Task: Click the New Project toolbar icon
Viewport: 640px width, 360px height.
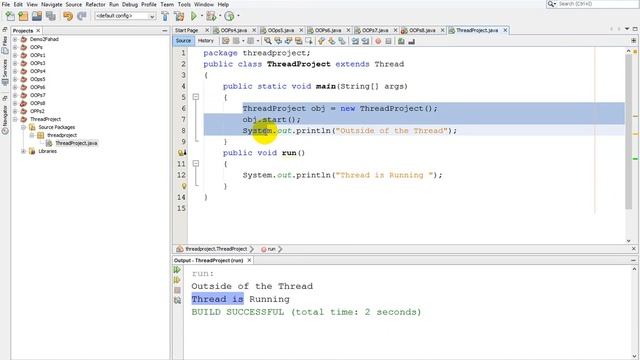Action: (23, 16)
